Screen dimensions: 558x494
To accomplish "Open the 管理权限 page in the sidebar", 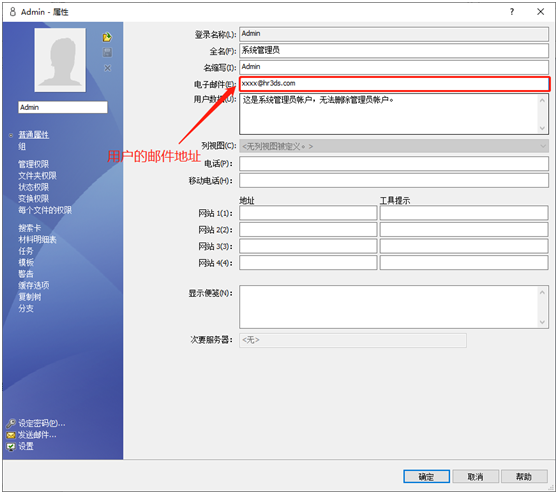I will tap(33, 164).
